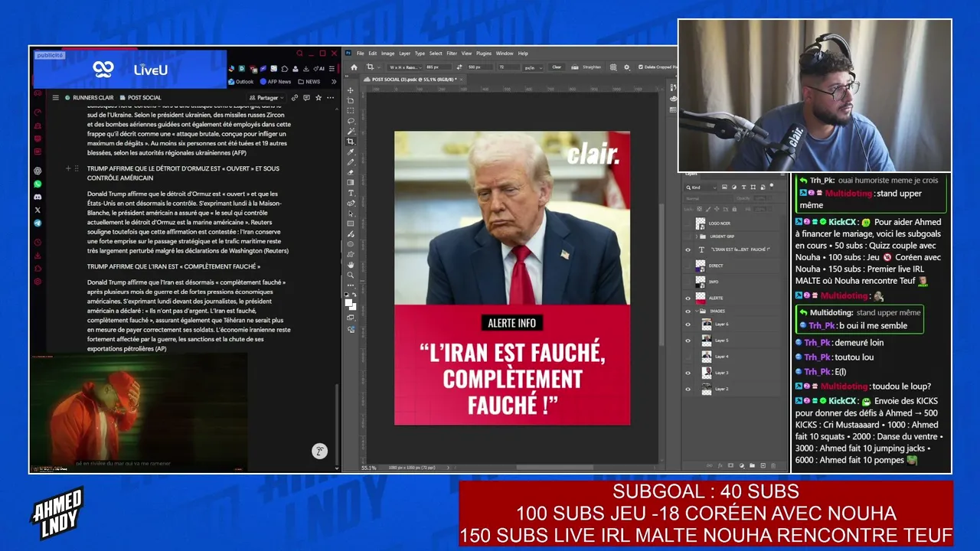This screenshot has width=980, height=551.
Task: Select the Move tool in Photoshop
Action: coord(351,90)
